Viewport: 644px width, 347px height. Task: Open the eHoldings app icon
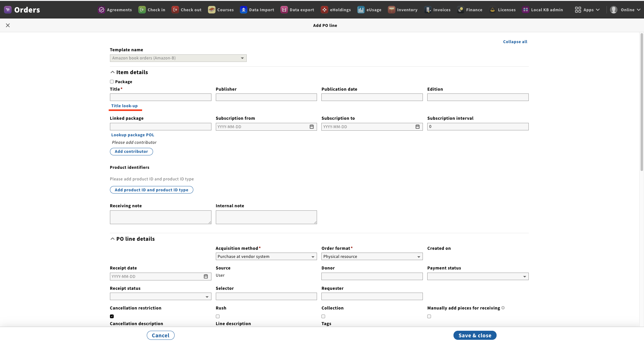click(x=324, y=10)
